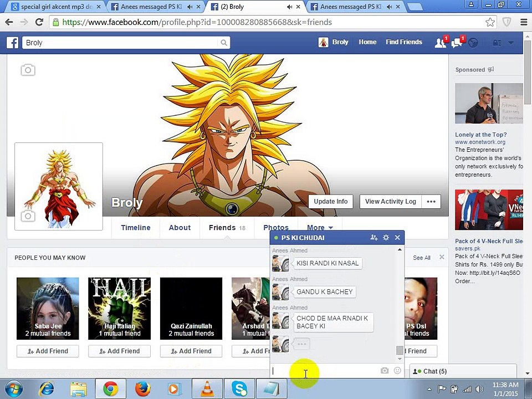This screenshot has width=532, height=399.
Task: Open the messages icon
Action: 457,43
